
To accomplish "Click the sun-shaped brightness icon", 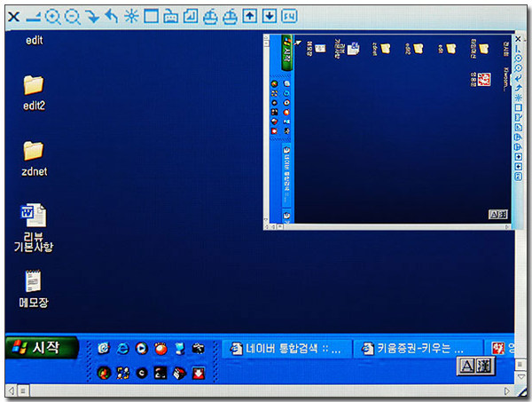I will 131,16.
